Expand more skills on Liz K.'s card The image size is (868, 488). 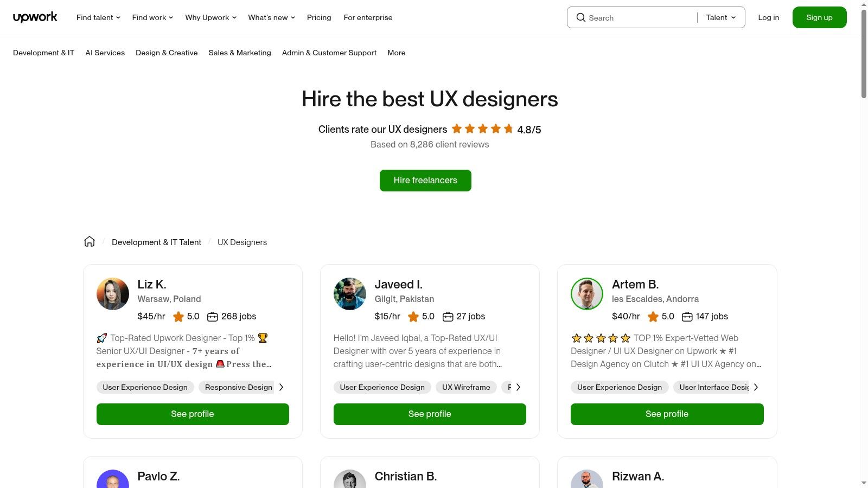282,387
